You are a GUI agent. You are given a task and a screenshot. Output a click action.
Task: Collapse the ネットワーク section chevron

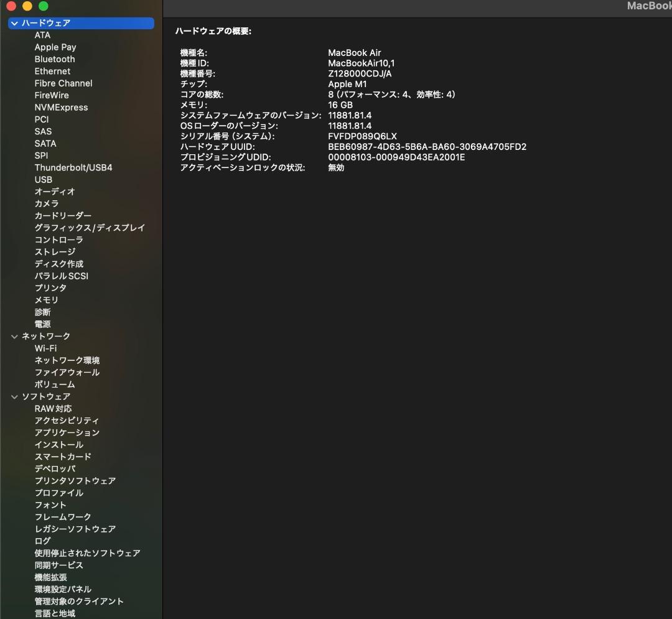click(x=14, y=337)
